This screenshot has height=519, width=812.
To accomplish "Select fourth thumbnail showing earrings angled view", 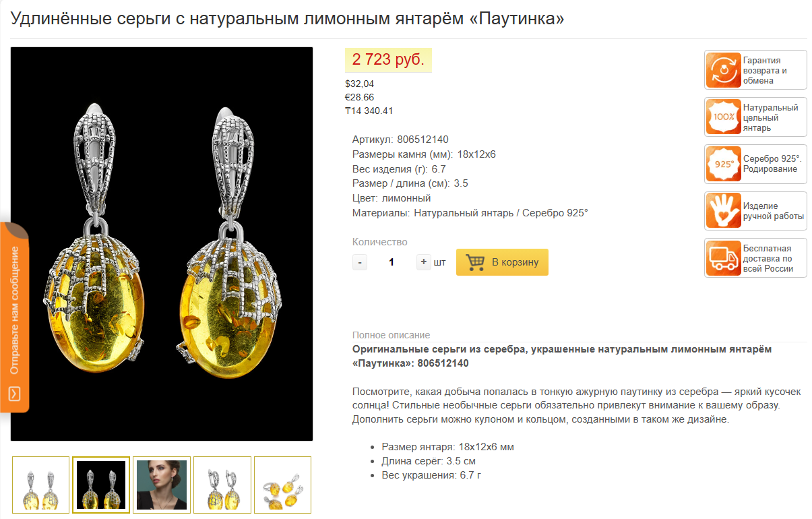I will pos(222,485).
